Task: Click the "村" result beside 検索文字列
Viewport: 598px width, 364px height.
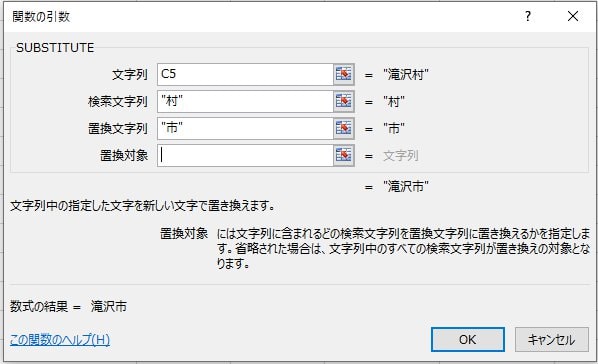Action: (394, 101)
